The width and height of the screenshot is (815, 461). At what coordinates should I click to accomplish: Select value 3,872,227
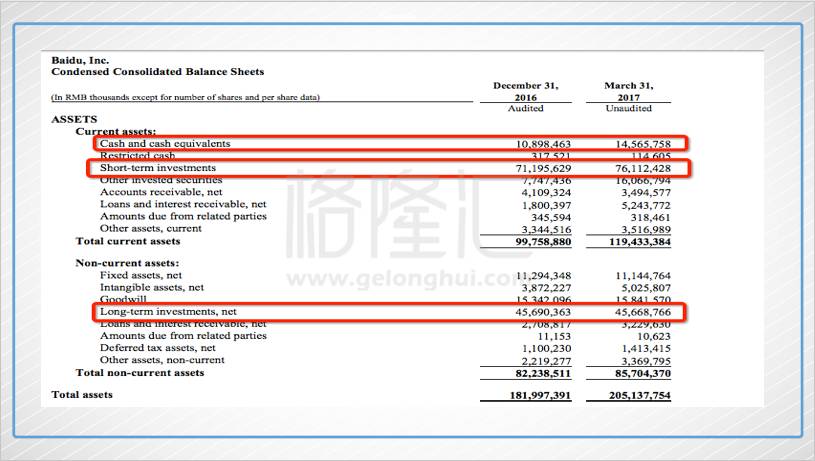(x=546, y=288)
